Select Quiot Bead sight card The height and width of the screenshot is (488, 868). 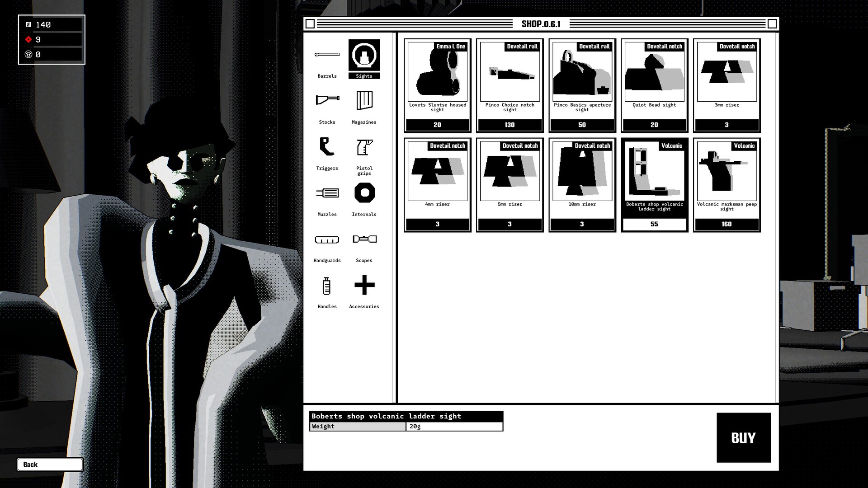click(654, 85)
